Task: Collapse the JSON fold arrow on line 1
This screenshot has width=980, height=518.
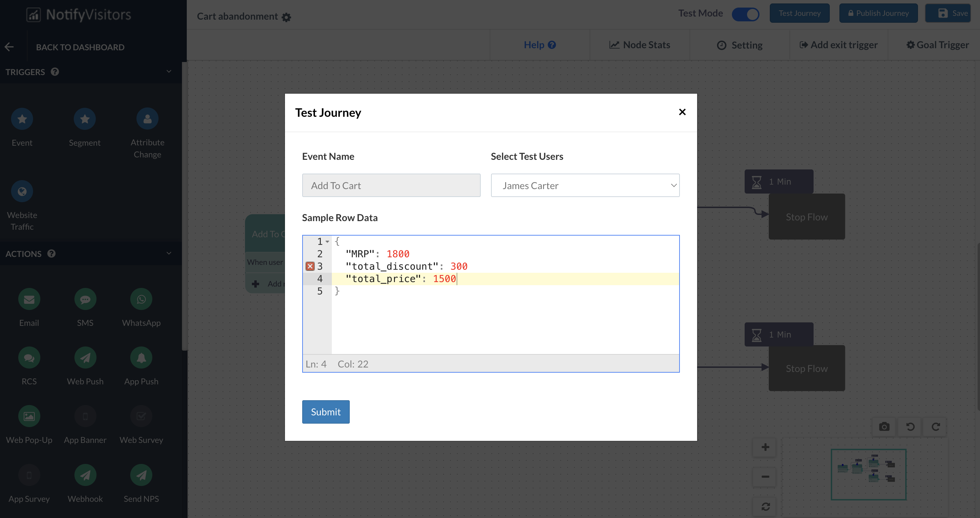Action: (x=327, y=241)
